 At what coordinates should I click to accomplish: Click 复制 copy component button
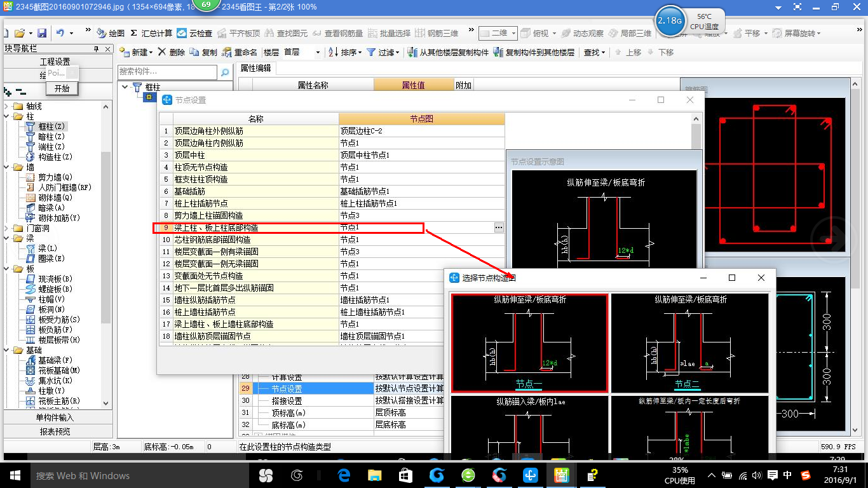pos(203,52)
